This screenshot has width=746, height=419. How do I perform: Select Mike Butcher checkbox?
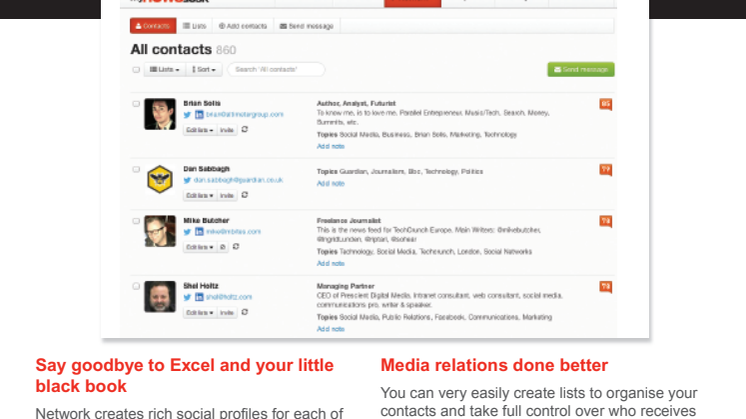(x=136, y=221)
